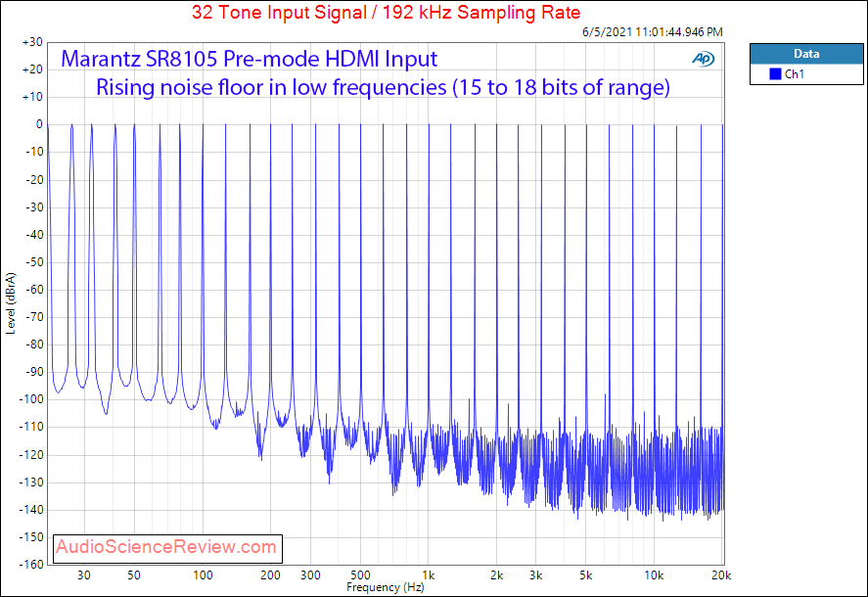868x597 pixels.
Task: Click the "Marantz SR8105 Pre-mode HDMI Input" annotation
Action: click(x=250, y=59)
